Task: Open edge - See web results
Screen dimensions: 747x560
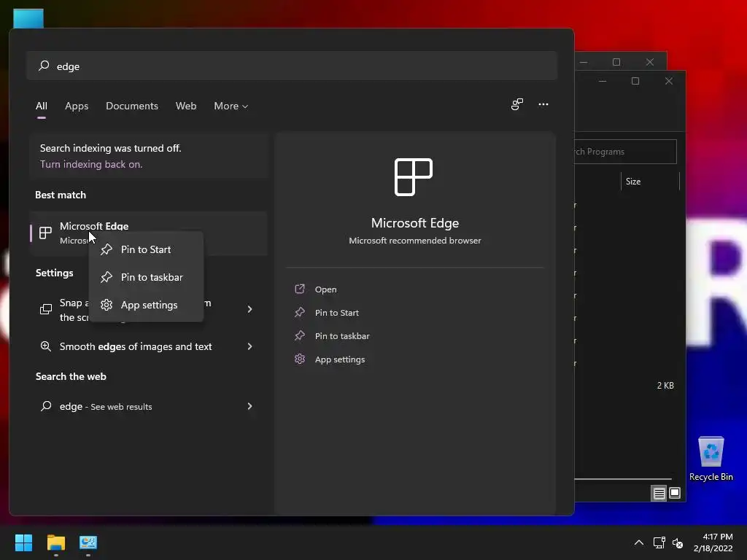Action: coord(147,406)
